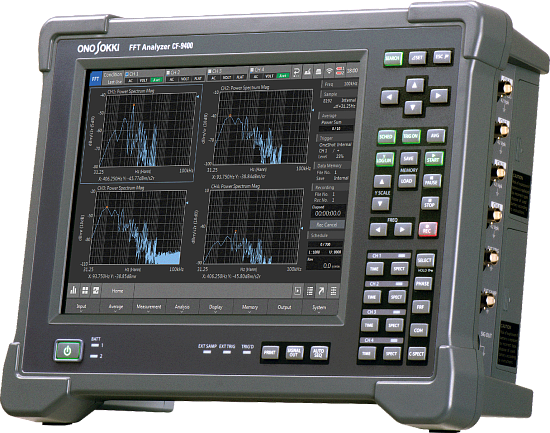Increase Y SCALE with up arrow
Screen dimensions: 550x433
tap(382, 182)
